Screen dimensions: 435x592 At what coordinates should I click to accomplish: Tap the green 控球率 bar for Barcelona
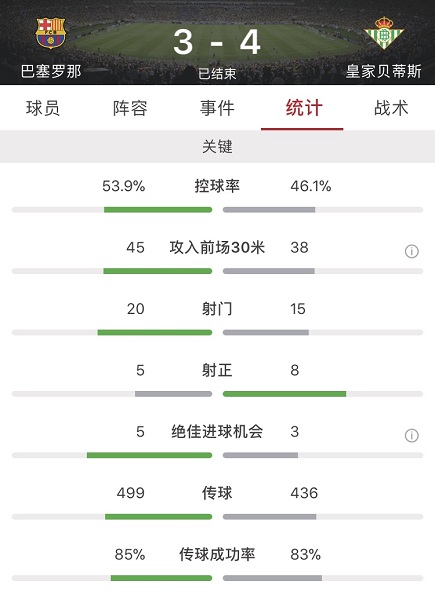(x=158, y=210)
